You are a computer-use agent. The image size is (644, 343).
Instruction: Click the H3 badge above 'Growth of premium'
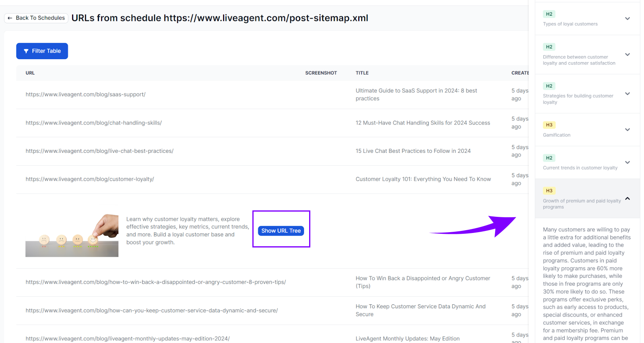pos(549,191)
